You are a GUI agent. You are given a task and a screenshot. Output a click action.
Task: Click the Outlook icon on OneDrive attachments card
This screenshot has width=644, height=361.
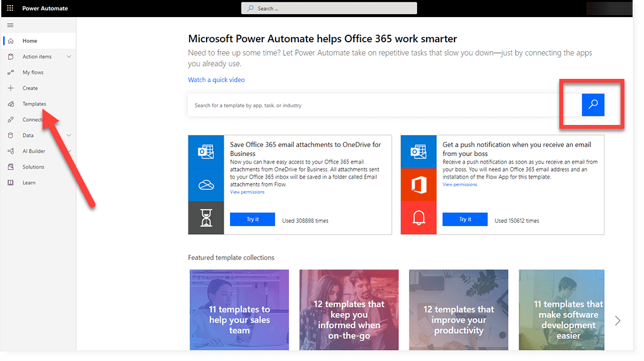click(x=206, y=151)
